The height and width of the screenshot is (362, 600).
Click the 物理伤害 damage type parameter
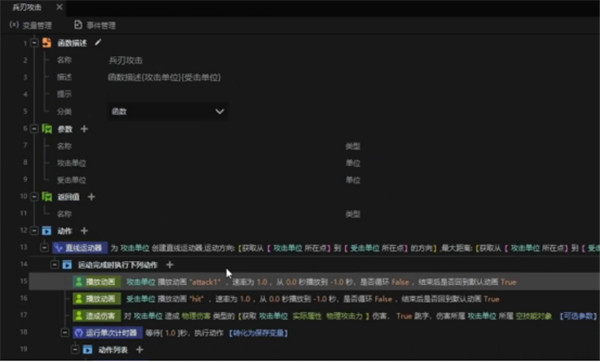(196, 316)
